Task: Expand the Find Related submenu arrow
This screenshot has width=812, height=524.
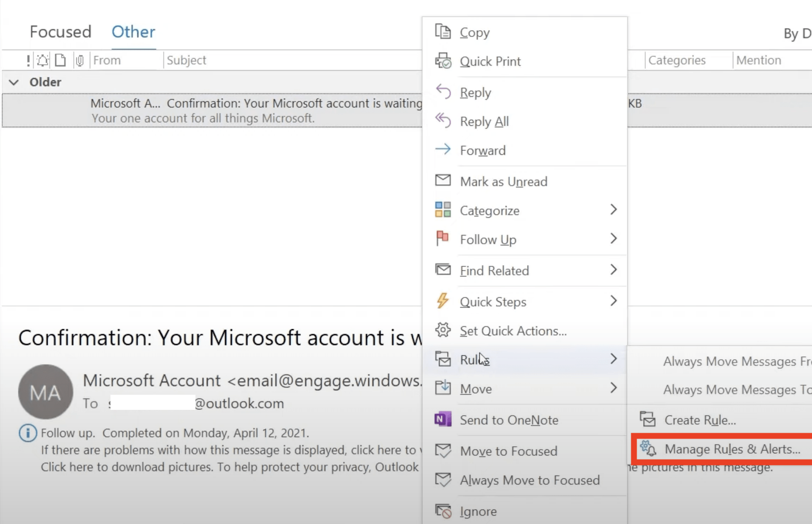Action: (x=613, y=270)
